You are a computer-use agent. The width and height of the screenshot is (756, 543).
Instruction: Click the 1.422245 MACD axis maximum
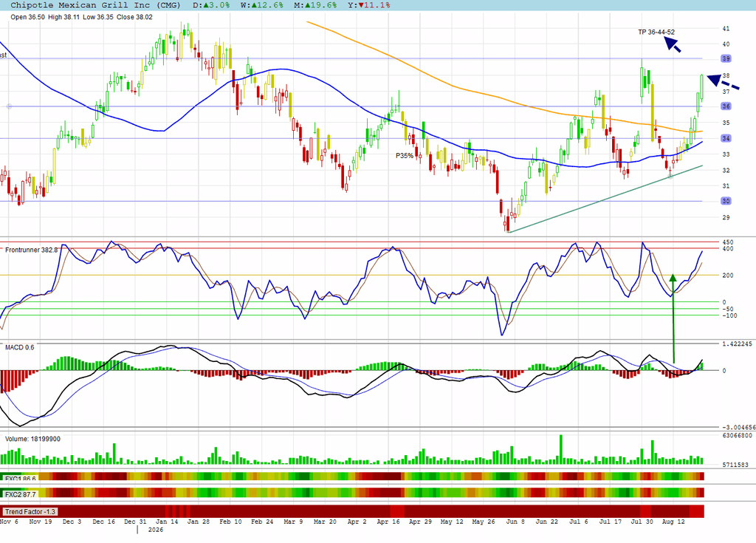coord(737,344)
